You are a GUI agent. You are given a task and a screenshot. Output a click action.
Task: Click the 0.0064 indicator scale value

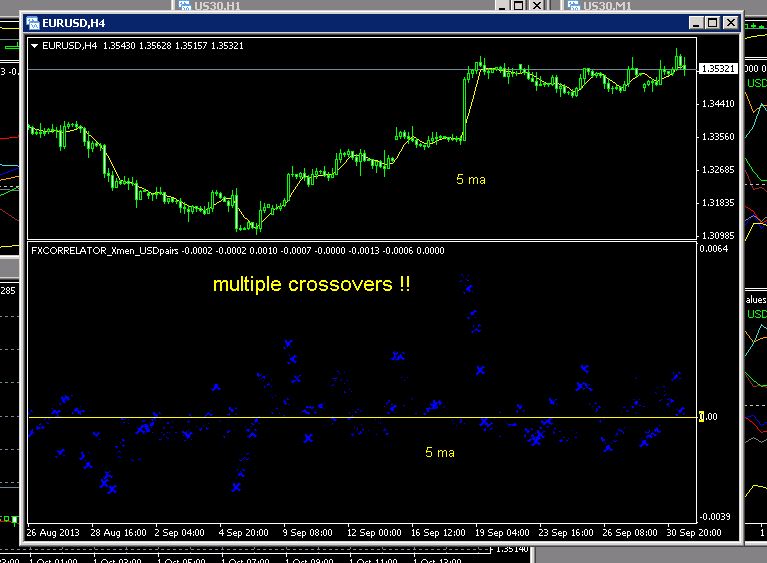point(714,249)
